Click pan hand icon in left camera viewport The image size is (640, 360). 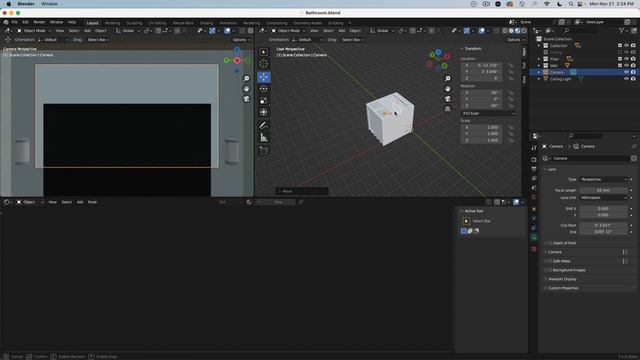[247, 89]
